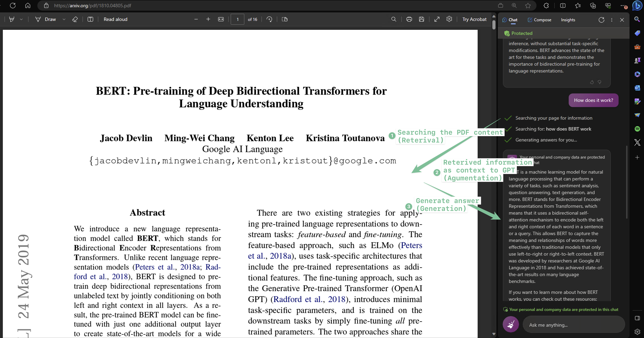
Task: Click the page number field
Action: [x=237, y=19]
